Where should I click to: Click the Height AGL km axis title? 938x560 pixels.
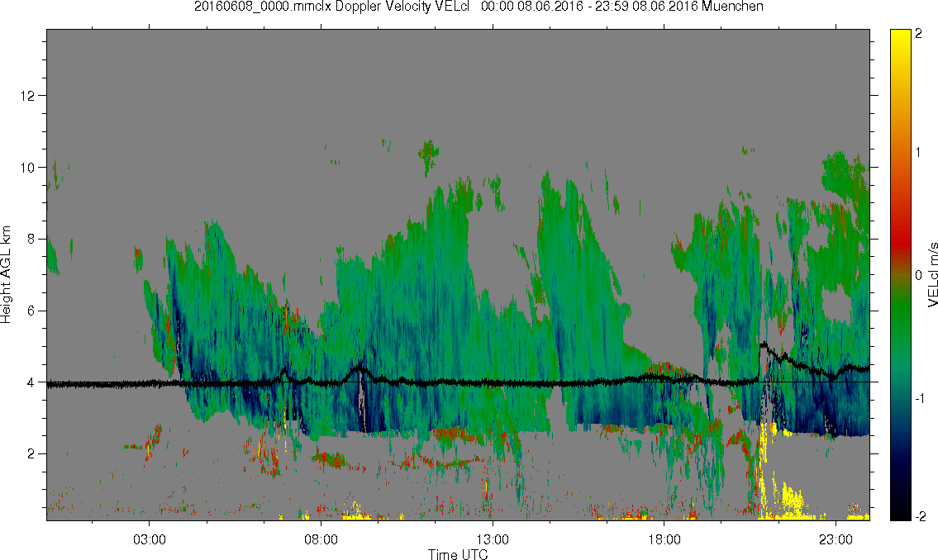[x=6, y=274]
